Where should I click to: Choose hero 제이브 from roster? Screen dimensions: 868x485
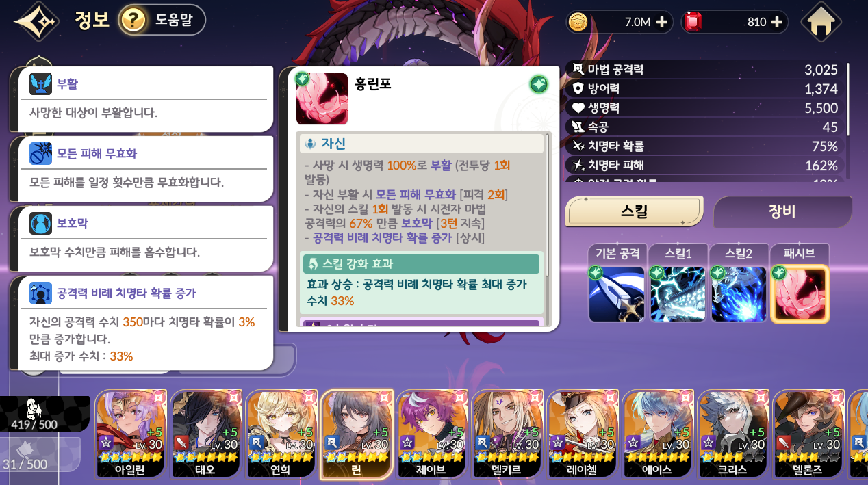[432, 434]
